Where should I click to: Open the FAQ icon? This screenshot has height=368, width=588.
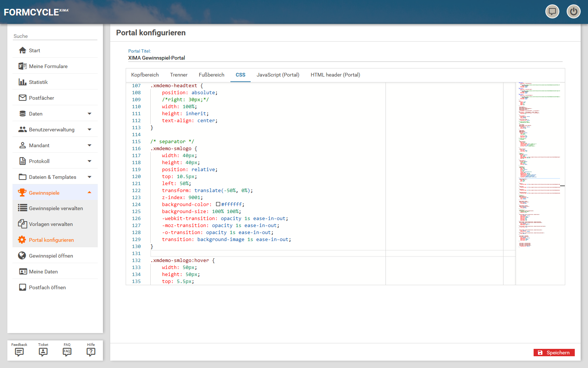pos(67,352)
